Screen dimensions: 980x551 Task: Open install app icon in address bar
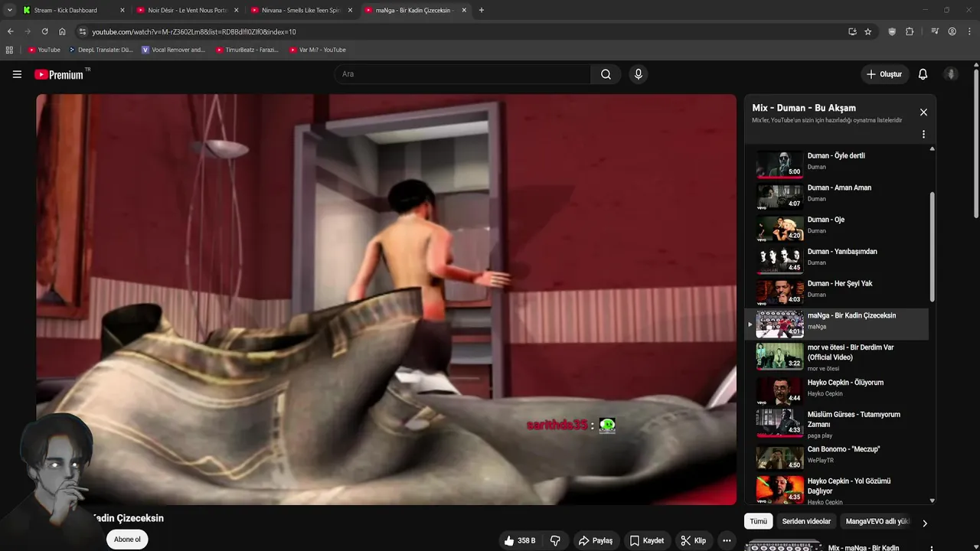pos(852,31)
